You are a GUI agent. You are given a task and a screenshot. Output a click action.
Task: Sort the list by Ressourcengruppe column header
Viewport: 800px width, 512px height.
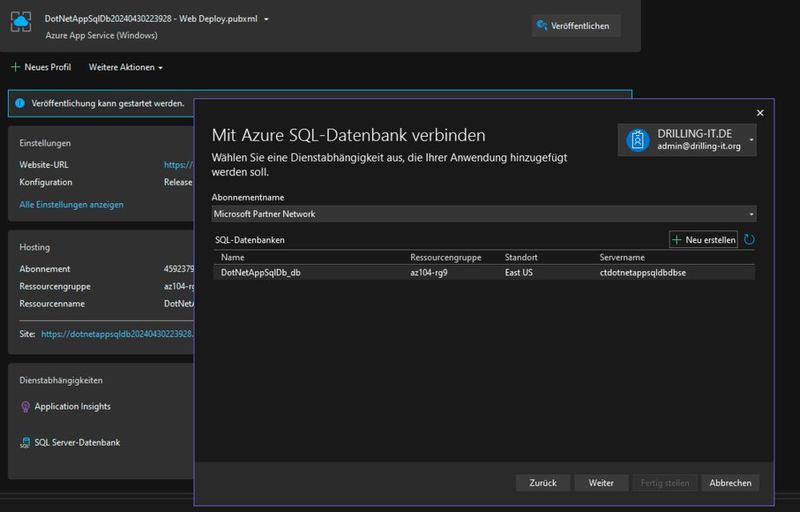(x=445, y=257)
